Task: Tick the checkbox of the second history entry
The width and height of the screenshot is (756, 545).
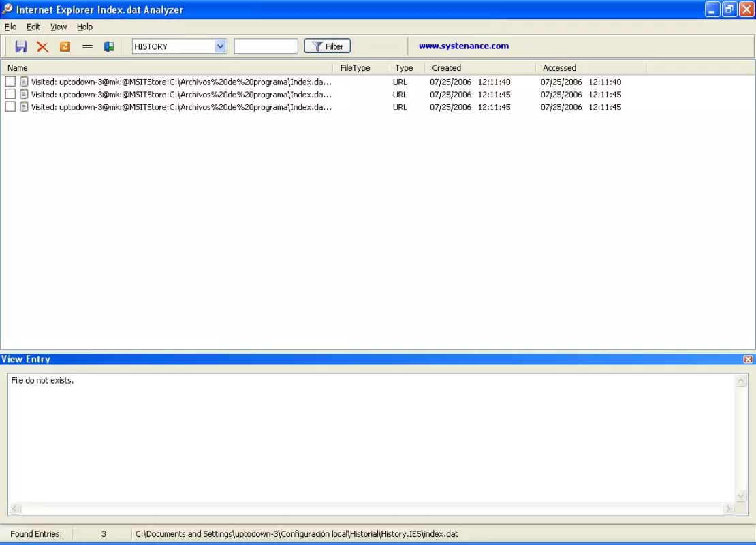Action: click(10, 94)
